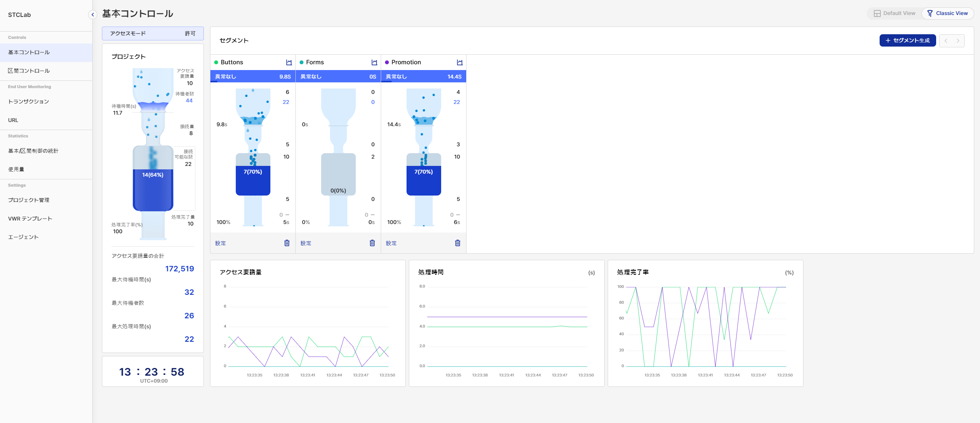The width and height of the screenshot is (980, 423).
Task: Open 設定 for the Promotion segment
Action: tap(391, 243)
